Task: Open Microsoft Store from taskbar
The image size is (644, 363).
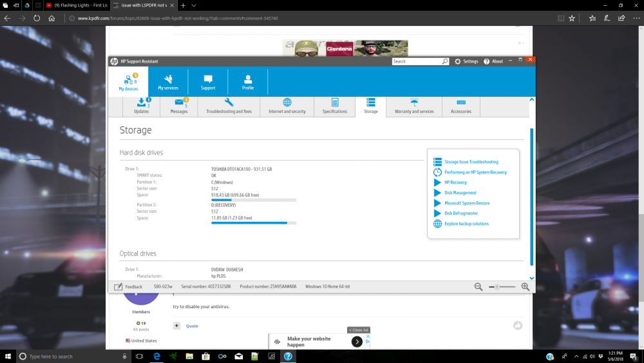Action: click(206, 356)
